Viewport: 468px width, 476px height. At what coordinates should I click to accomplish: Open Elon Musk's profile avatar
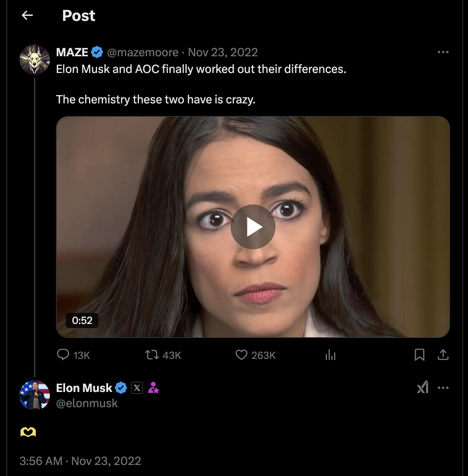pyautogui.click(x=35, y=395)
